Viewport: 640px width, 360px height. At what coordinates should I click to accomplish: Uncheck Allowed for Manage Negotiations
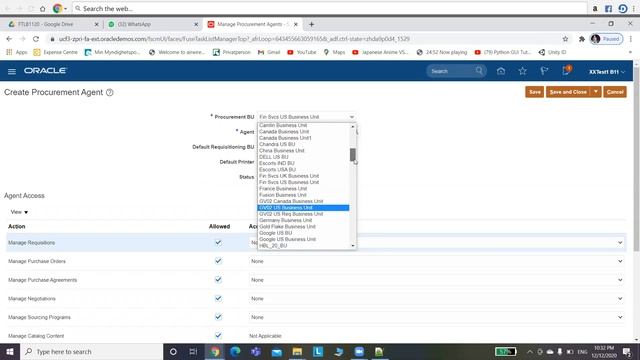point(218,298)
